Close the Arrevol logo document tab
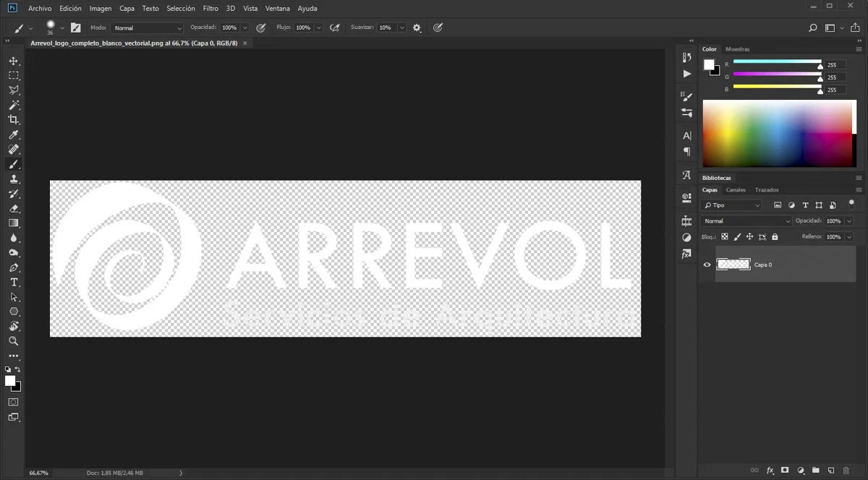 click(244, 43)
